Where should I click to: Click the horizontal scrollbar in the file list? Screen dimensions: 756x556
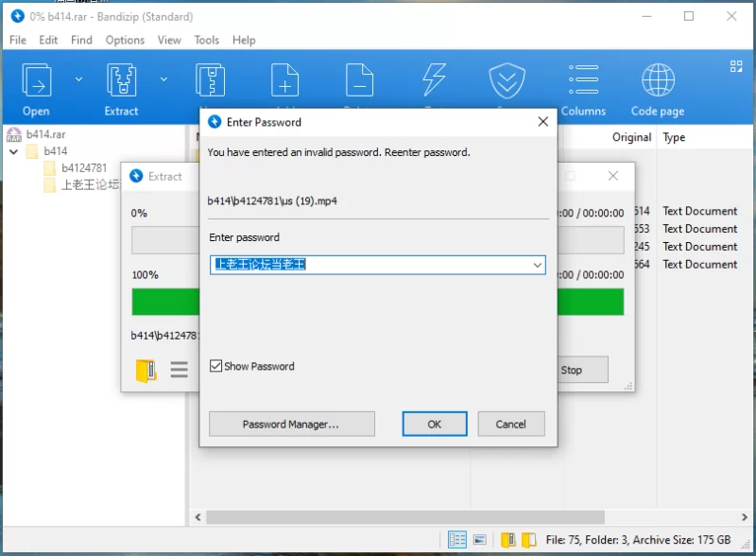tap(405, 517)
